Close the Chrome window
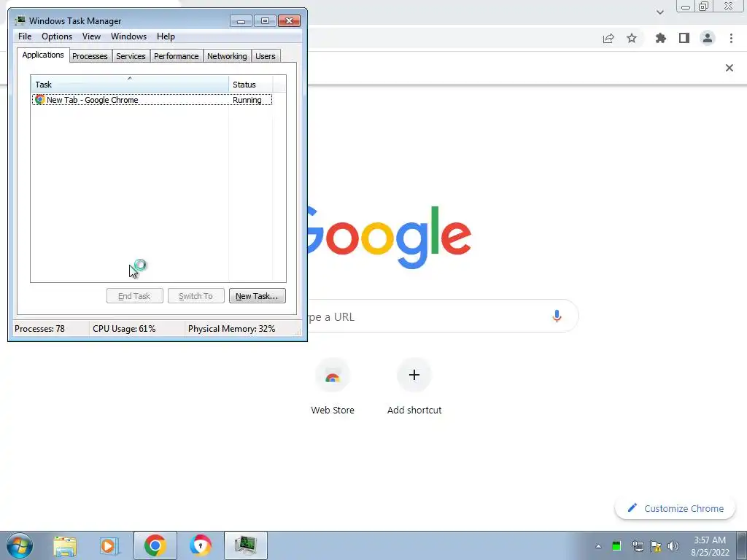 [x=729, y=6]
